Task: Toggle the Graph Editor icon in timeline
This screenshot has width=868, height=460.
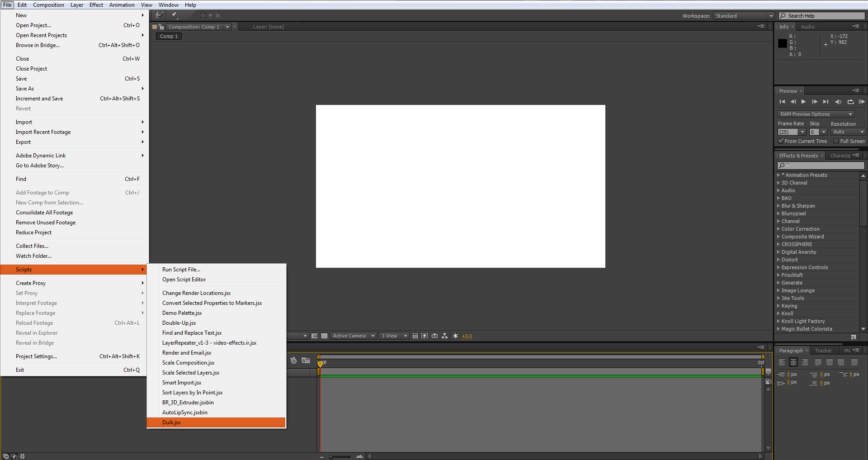Action: click(x=306, y=360)
